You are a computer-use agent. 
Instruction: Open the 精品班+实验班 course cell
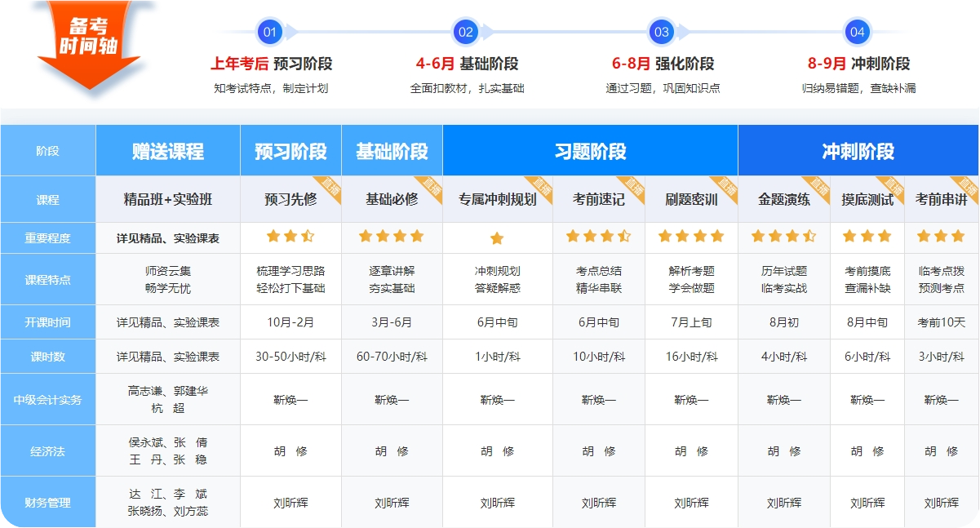(x=168, y=199)
